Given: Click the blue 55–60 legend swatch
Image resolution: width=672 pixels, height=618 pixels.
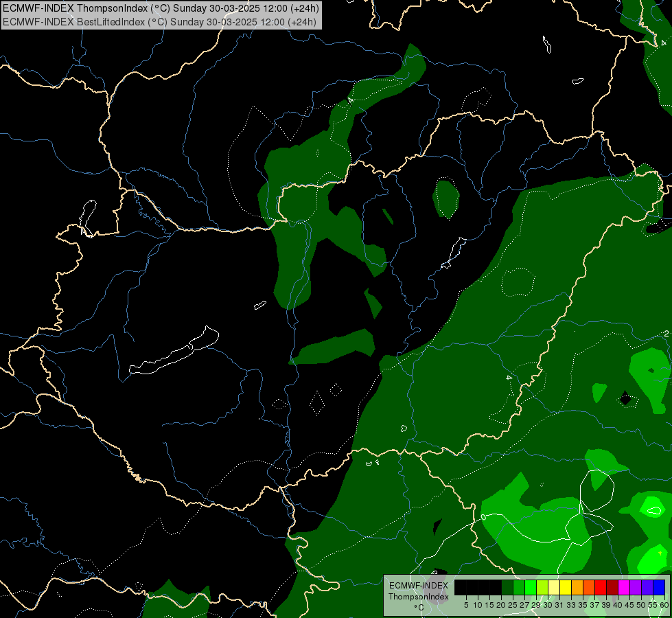Looking at the screenshot, I should pos(659,587).
